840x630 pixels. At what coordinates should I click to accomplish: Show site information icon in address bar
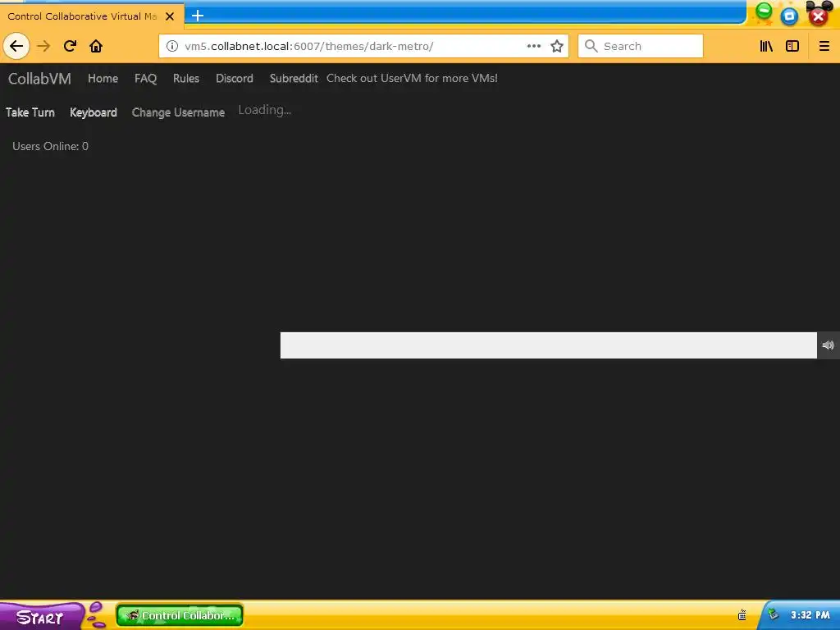[172, 46]
